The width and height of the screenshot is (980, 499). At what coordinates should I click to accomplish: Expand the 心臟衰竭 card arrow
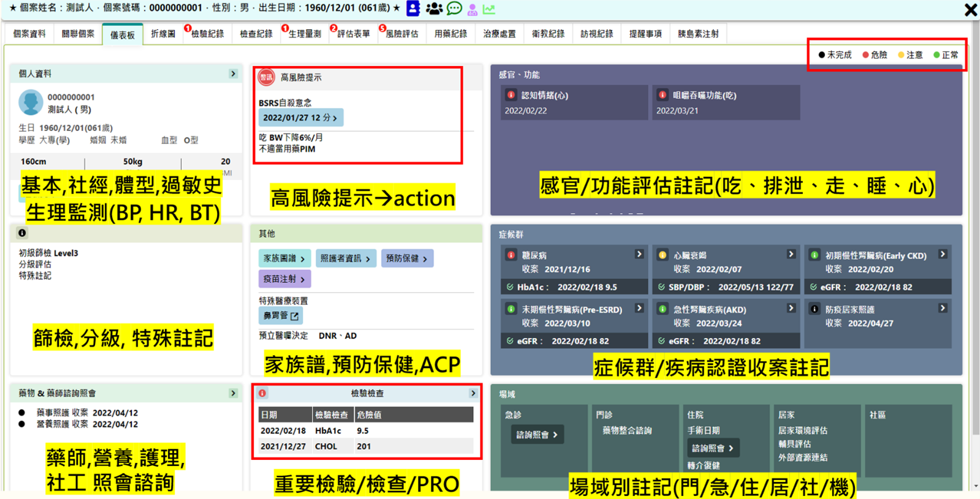[791, 254]
